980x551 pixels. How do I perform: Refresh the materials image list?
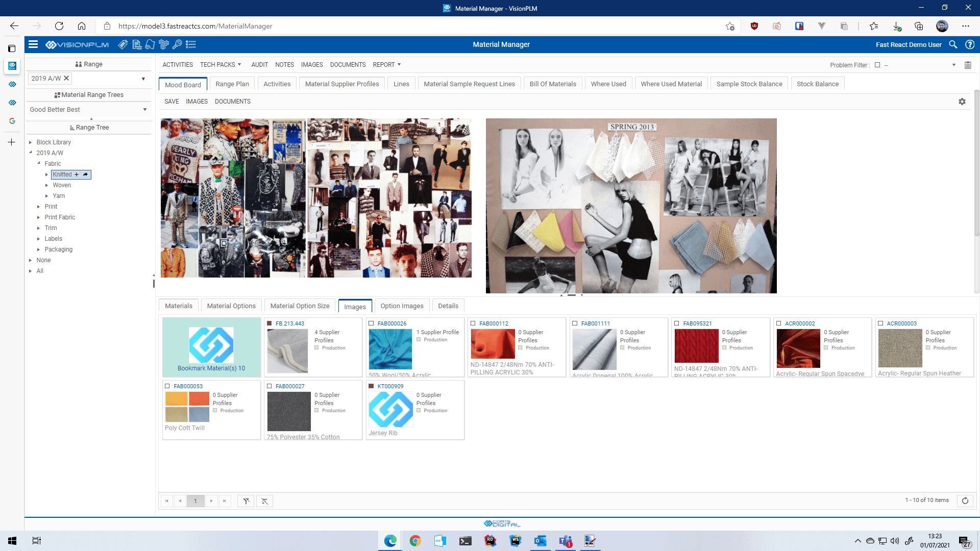click(x=965, y=500)
